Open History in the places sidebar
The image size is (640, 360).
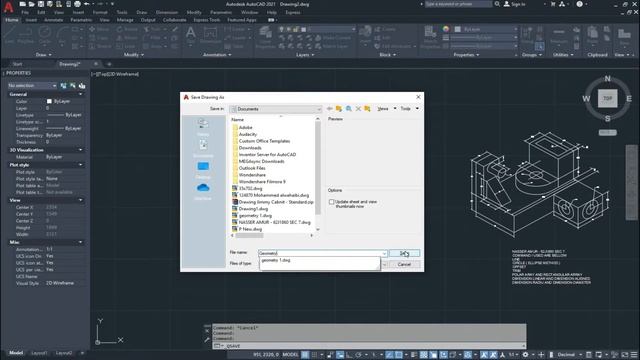point(203,127)
